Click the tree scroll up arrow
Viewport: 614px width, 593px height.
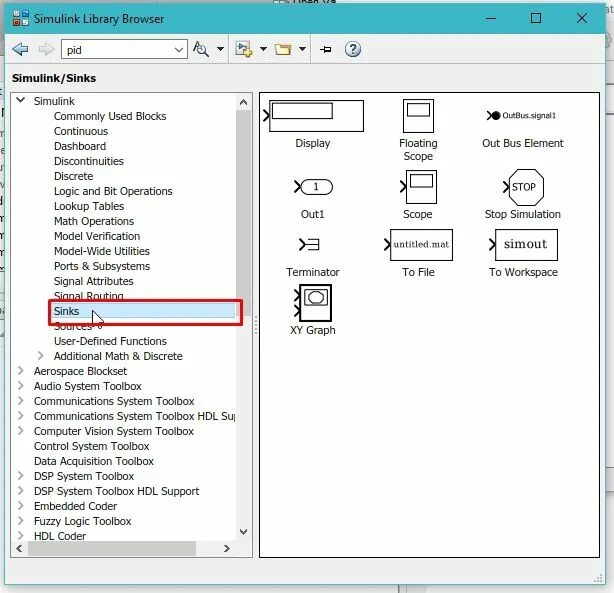coord(243,102)
